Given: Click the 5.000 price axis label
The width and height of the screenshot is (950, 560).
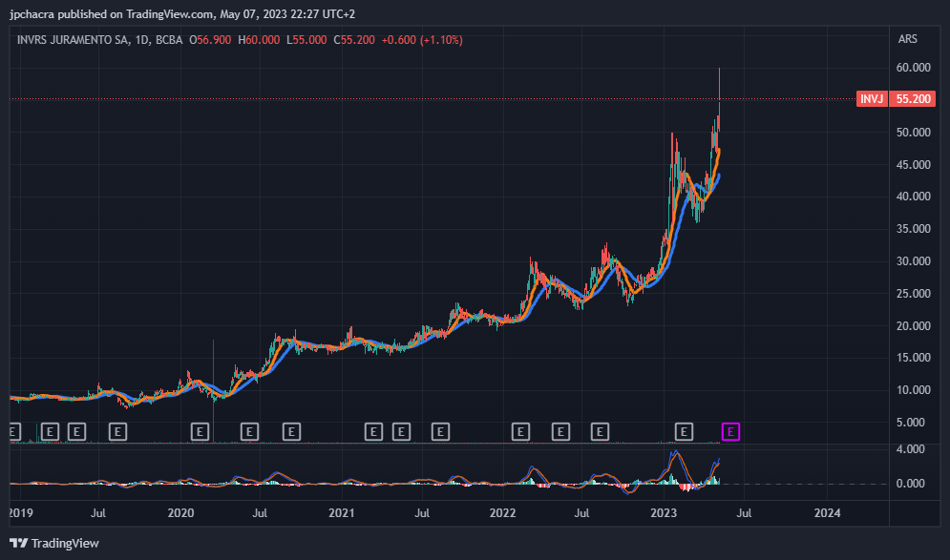Looking at the screenshot, I should pyautogui.click(x=911, y=422).
